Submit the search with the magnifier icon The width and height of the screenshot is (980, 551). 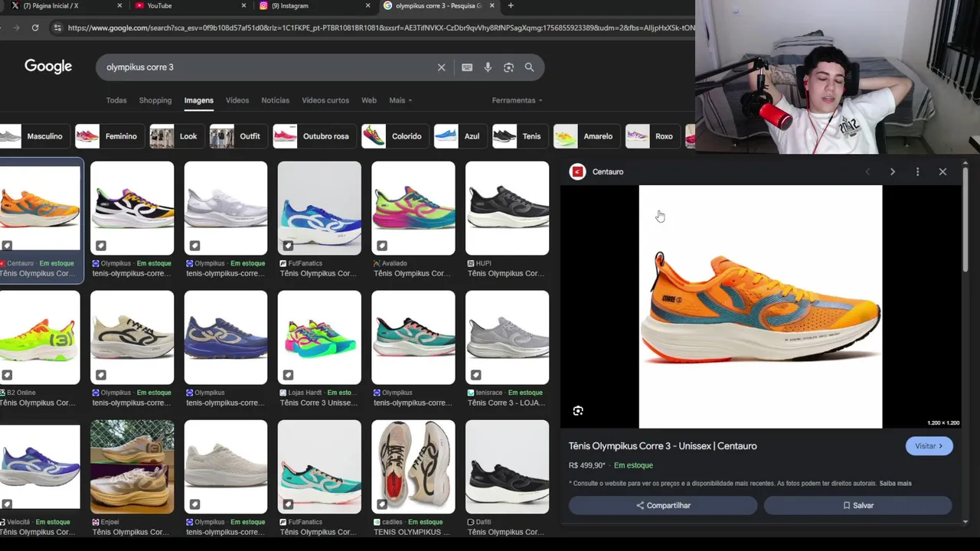[529, 67]
